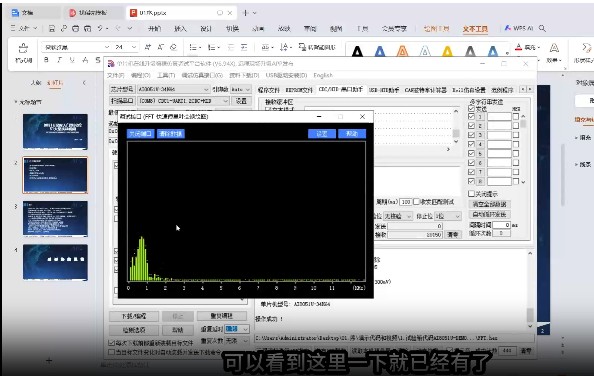Open the 文件 menu in the ISP tool
Screen dimensions: 594x376
[116, 75]
